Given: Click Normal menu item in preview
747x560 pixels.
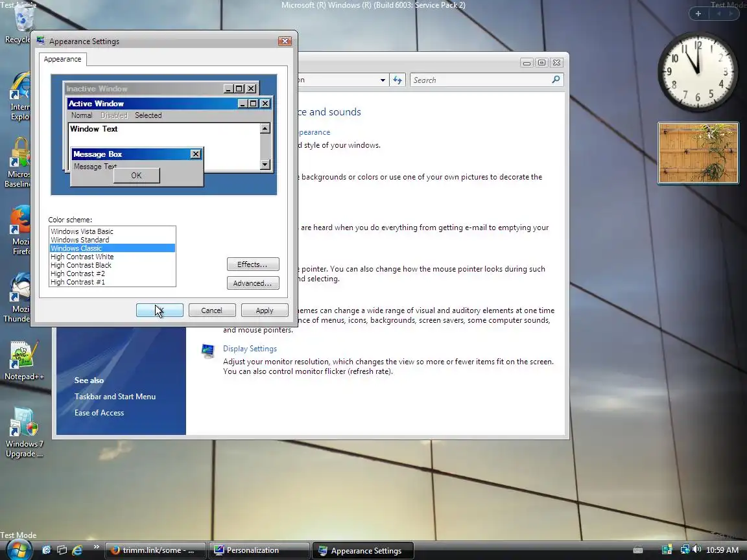Looking at the screenshot, I should click(82, 115).
